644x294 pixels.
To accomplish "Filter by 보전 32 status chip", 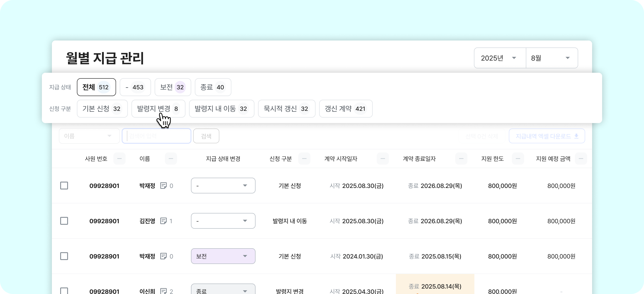I will [x=172, y=87].
